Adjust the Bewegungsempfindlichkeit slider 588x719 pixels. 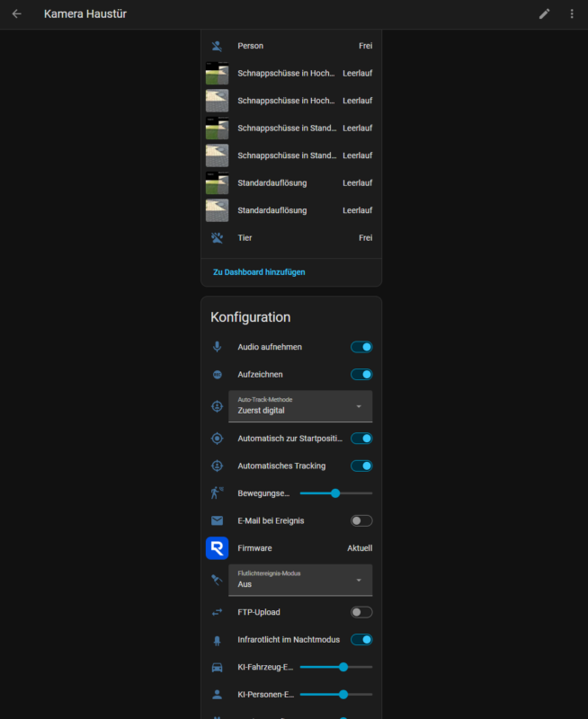click(x=335, y=493)
